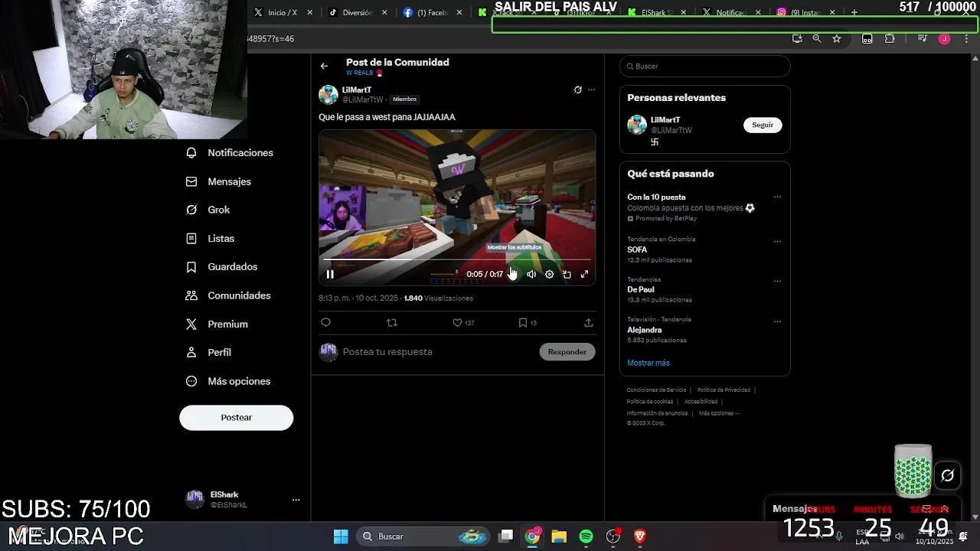Open options for the Alejandra trend
This screenshot has height=551, width=980.
(777, 322)
